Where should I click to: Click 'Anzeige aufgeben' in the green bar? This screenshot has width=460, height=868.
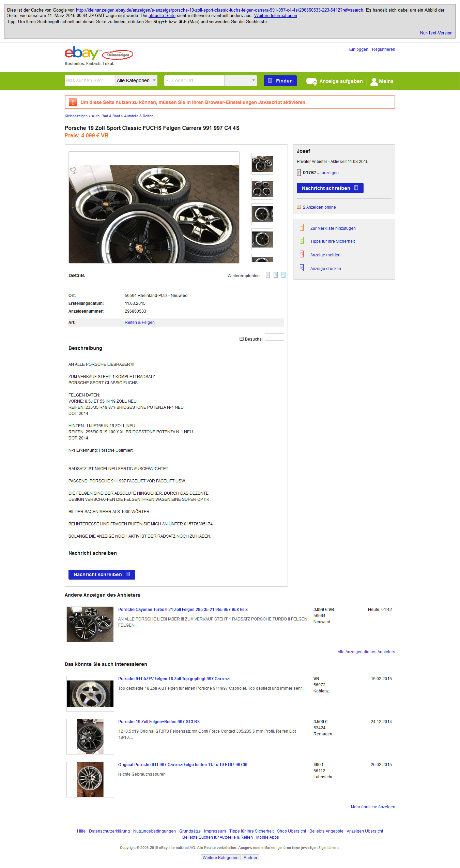pyautogui.click(x=334, y=81)
